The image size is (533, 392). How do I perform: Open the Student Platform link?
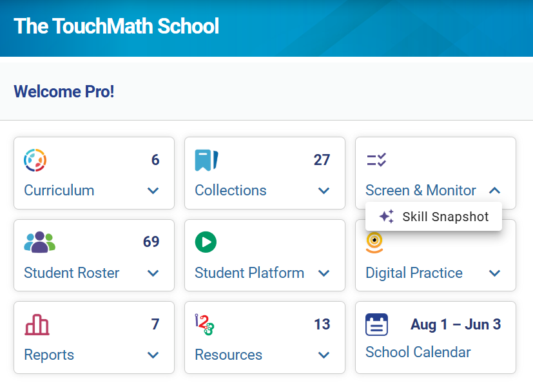(x=249, y=273)
